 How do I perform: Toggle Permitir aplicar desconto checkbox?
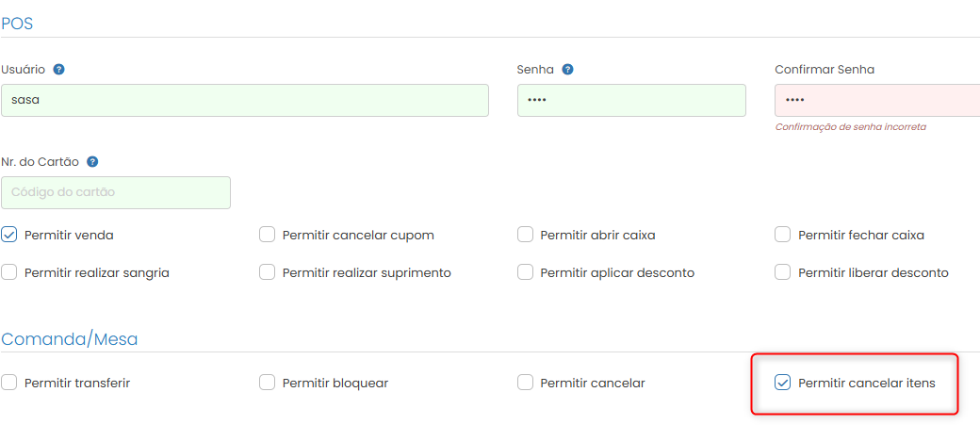pos(525,272)
